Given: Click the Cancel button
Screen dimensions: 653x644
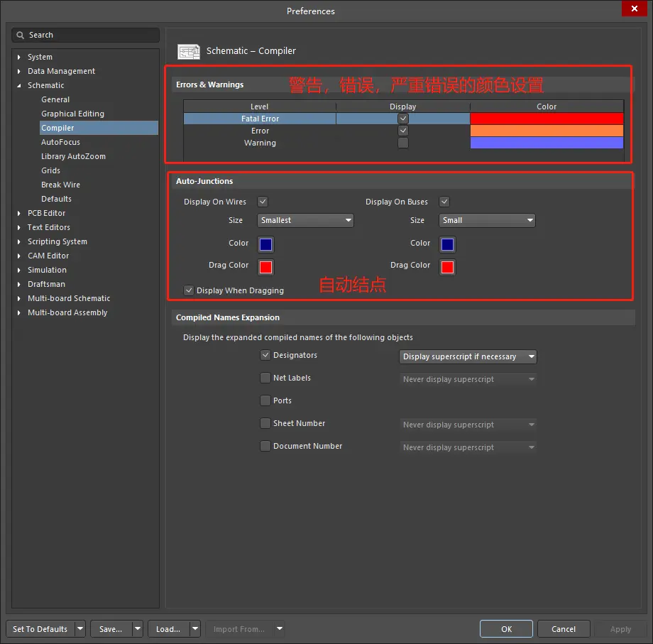Looking at the screenshot, I should click(564, 628).
